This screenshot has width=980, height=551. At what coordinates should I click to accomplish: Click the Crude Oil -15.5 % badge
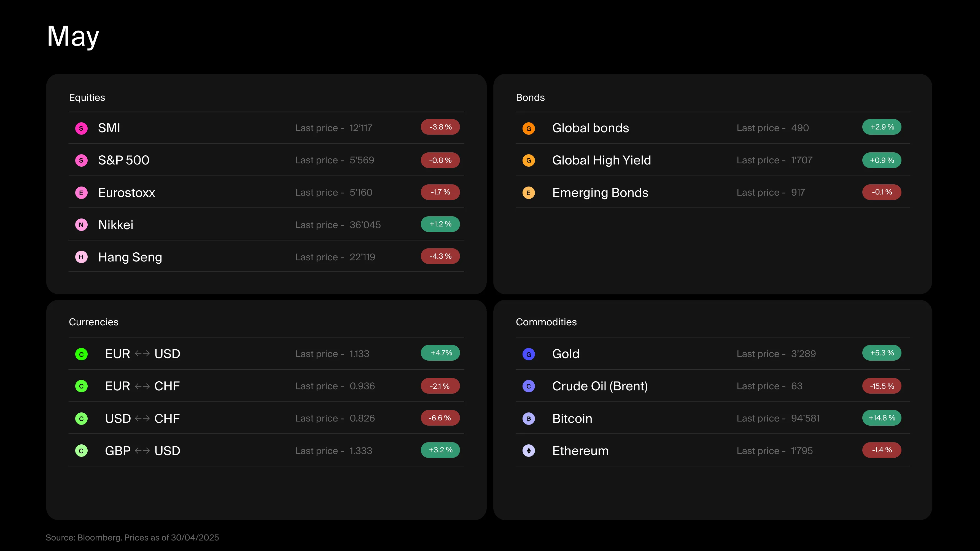pos(881,386)
